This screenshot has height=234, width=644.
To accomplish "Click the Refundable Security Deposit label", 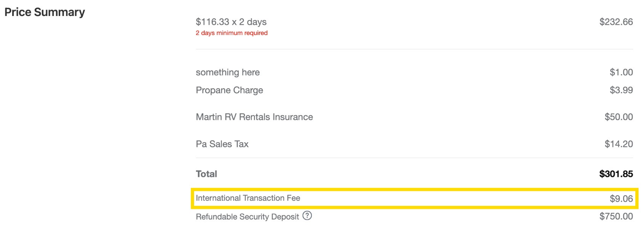I will point(247,216).
